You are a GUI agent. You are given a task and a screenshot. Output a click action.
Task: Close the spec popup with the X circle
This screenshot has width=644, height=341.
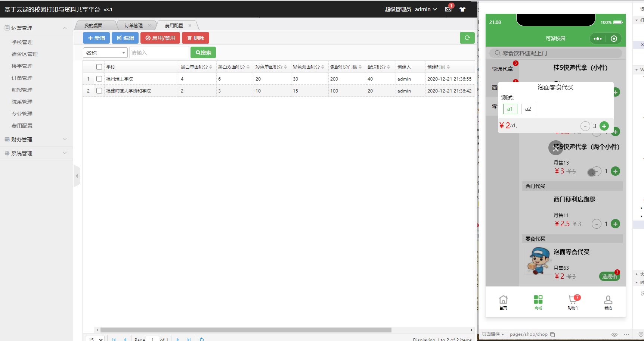coord(555,148)
